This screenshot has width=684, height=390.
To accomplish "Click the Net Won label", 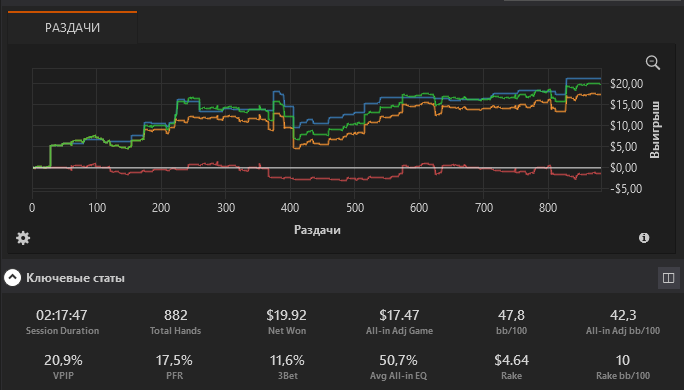I will [x=287, y=331].
